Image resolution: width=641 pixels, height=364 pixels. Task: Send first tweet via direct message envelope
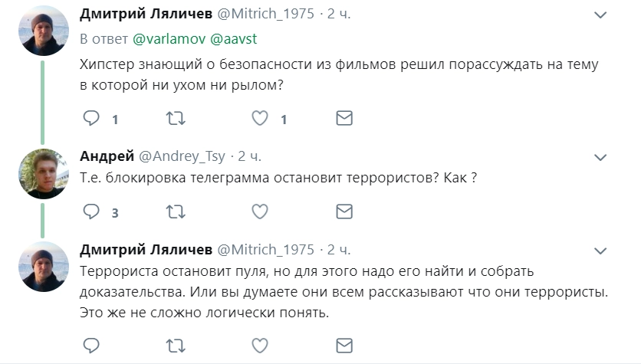[344, 119]
